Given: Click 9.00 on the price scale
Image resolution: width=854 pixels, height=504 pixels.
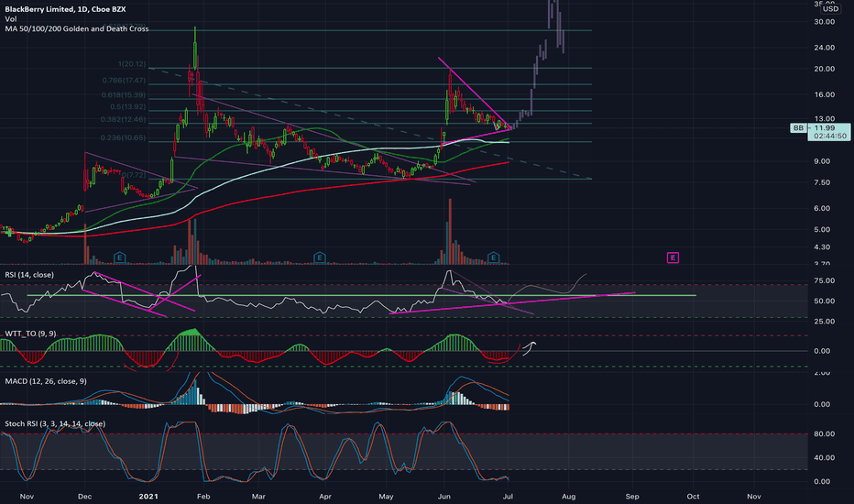Looking at the screenshot, I should (x=822, y=161).
